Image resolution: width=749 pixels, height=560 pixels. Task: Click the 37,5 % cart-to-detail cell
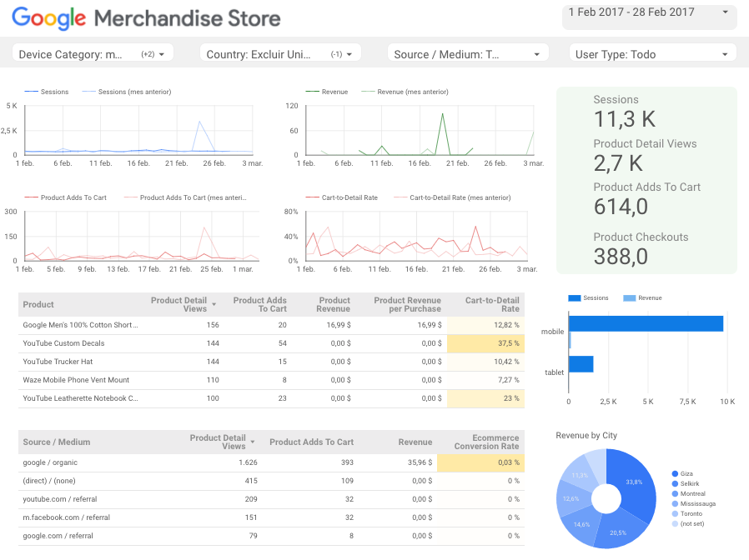[x=485, y=343]
